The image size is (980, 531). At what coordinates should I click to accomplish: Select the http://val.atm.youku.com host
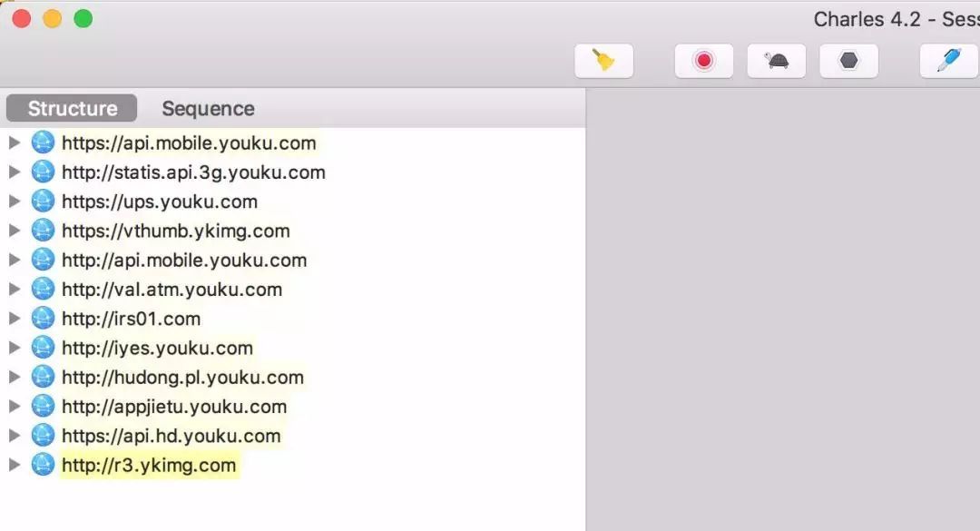tap(171, 290)
